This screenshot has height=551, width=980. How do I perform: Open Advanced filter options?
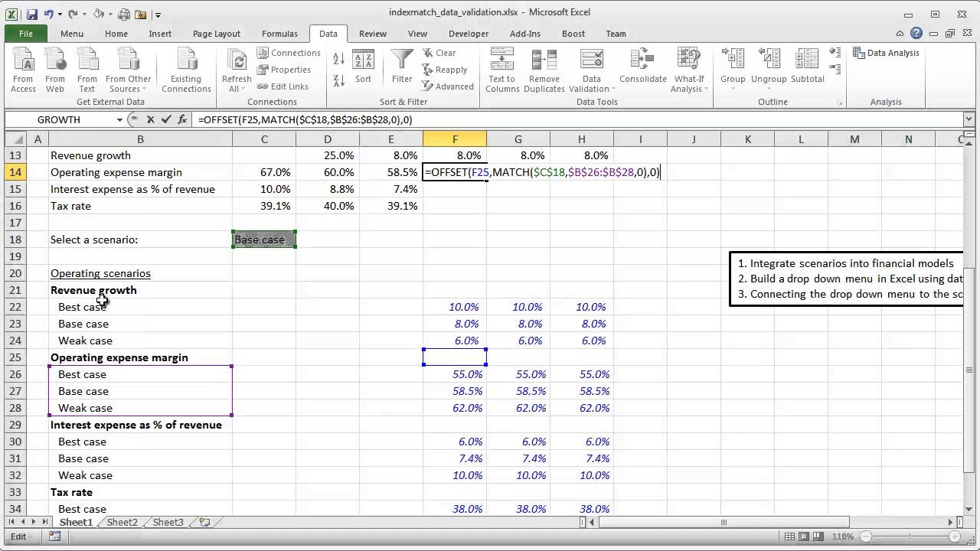tap(449, 86)
